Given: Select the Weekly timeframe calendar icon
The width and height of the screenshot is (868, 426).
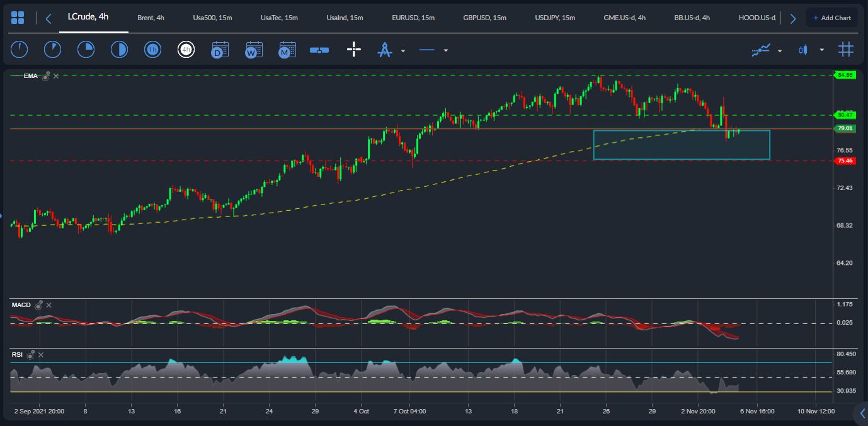Looking at the screenshot, I should 254,50.
